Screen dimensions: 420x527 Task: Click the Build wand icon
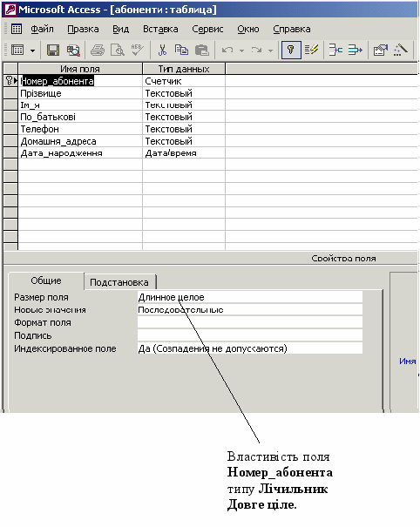400,50
